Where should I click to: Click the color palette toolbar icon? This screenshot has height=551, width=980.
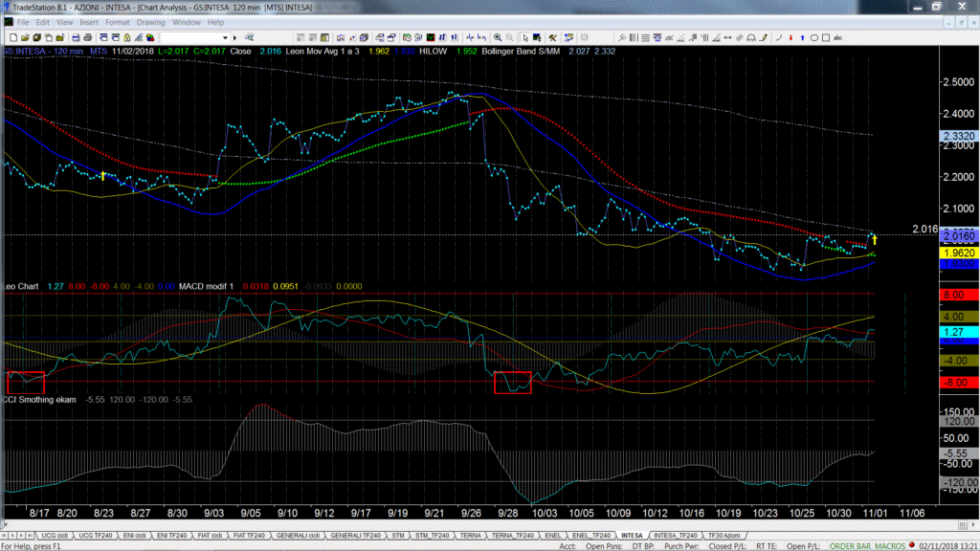tap(150, 37)
